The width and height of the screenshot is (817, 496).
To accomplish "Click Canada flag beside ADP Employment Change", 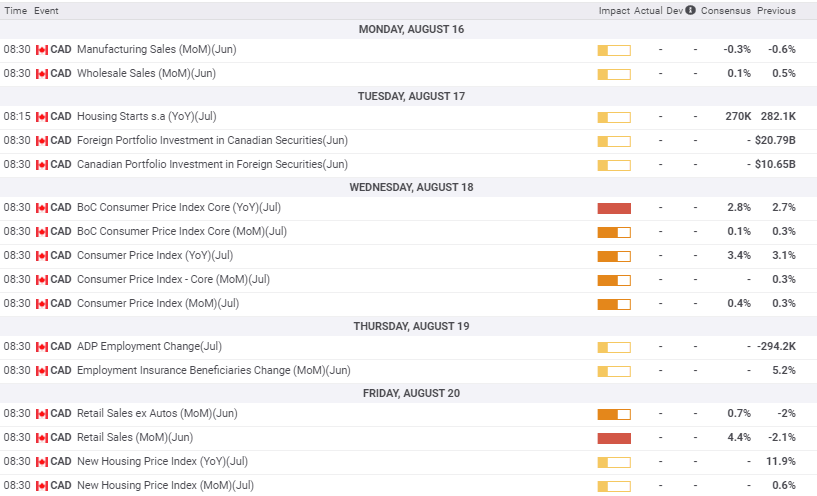I will (x=42, y=347).
